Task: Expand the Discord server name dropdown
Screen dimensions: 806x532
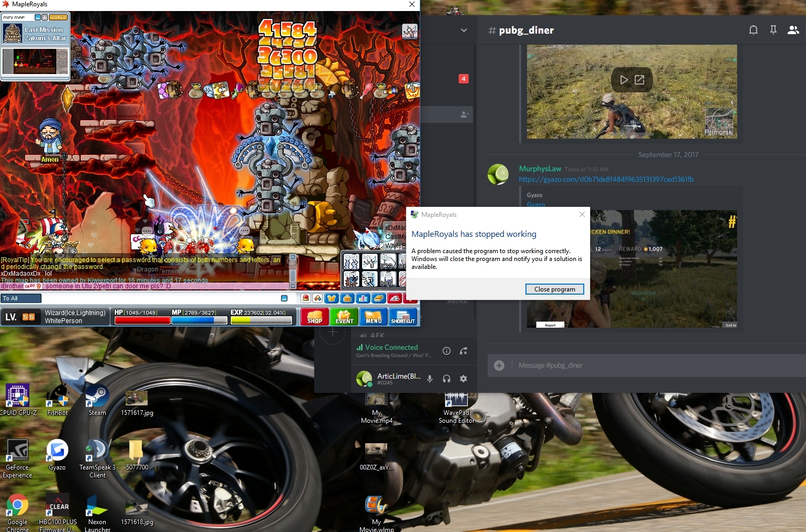Action: 464,30
